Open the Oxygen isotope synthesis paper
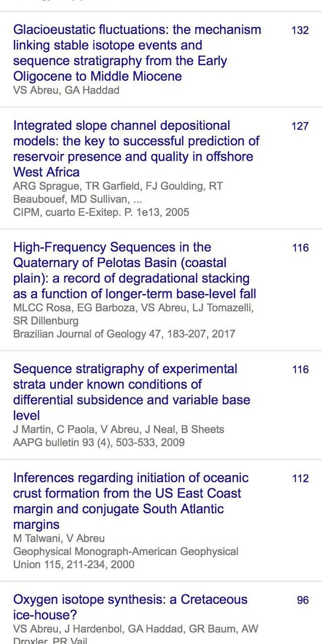This screenshot has width=322, height=644. [x=130, y=607]
